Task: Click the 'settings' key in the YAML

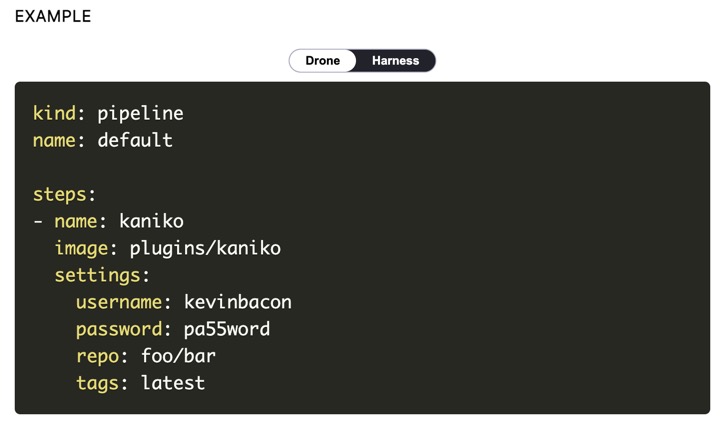Action: (97, 276)
